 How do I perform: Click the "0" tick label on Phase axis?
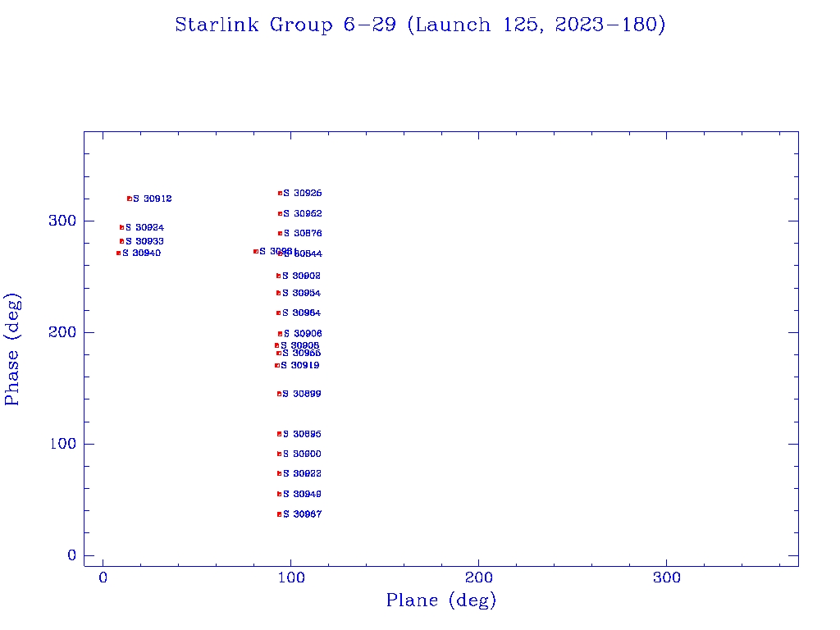(72, 555)
